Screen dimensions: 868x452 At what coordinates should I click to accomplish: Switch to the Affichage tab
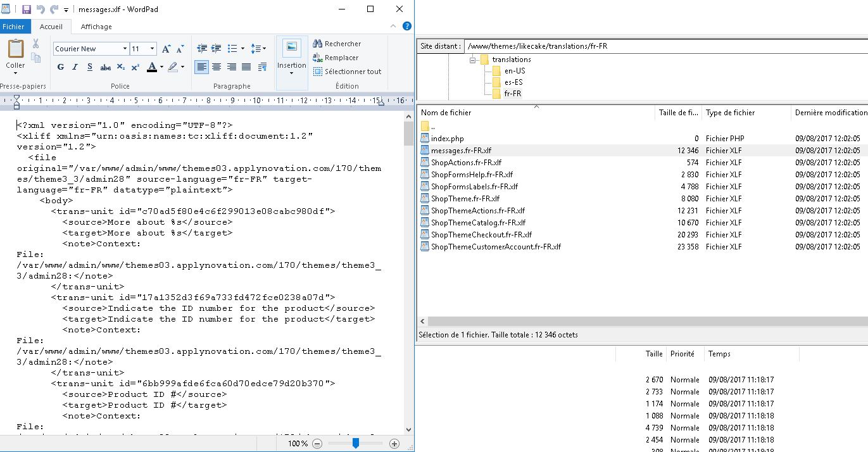tap(96, 27)
